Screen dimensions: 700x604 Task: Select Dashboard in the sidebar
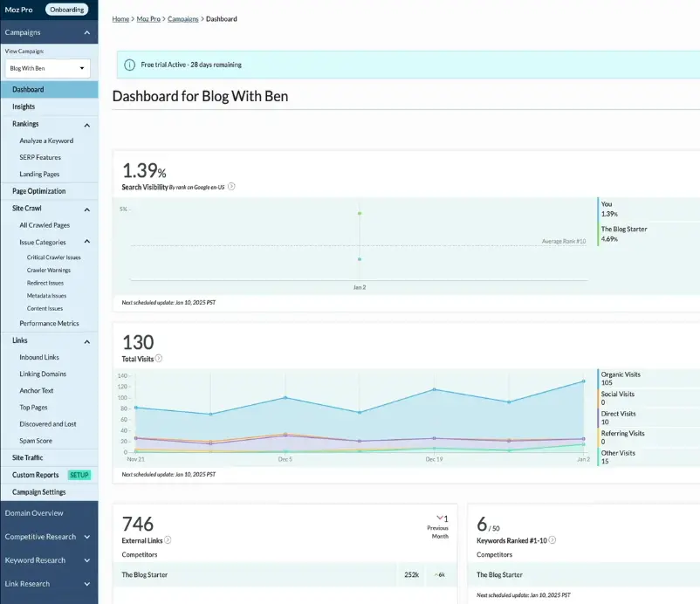49,89
